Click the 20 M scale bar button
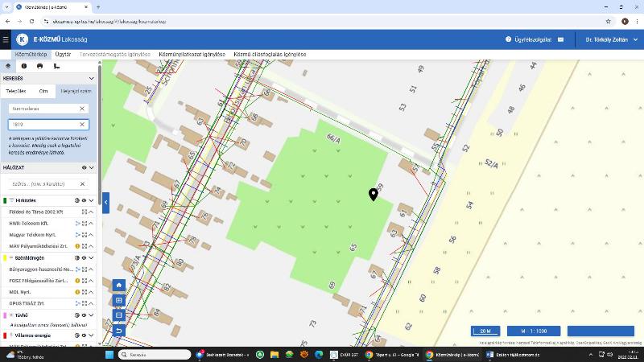Screen dimensions: 644x362 coord(485,331)
